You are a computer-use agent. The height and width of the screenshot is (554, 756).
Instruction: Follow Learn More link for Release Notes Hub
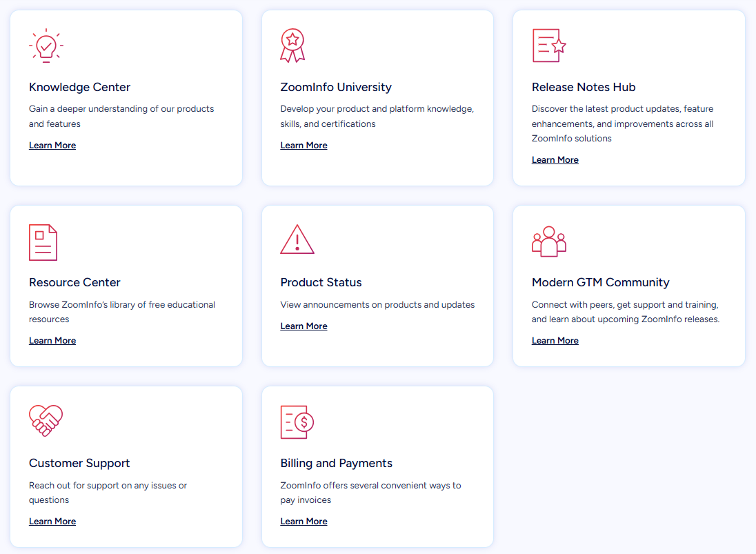point(555,160)
